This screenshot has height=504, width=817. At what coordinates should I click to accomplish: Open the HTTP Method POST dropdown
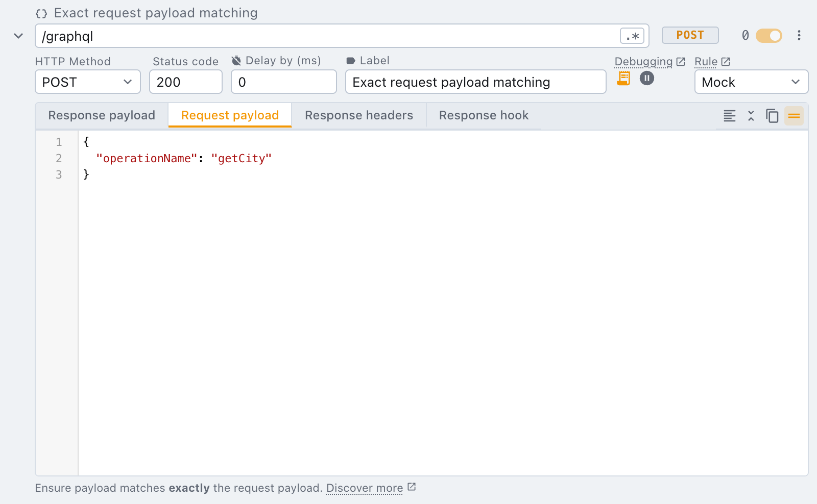pos(88,82)
